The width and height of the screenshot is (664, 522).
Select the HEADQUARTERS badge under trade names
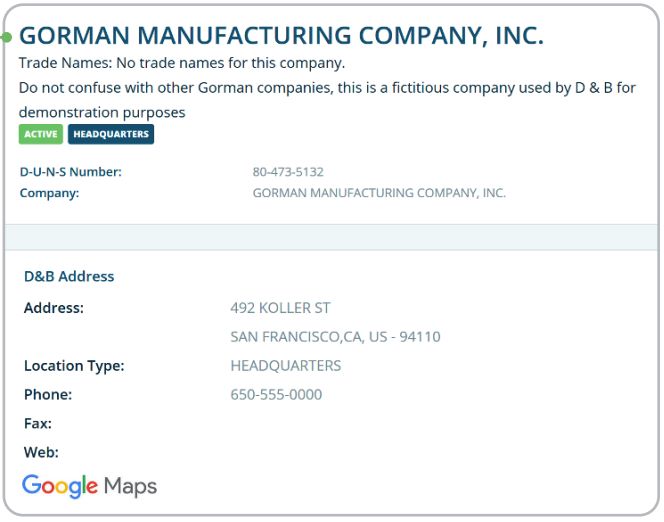tap(111, 134)
